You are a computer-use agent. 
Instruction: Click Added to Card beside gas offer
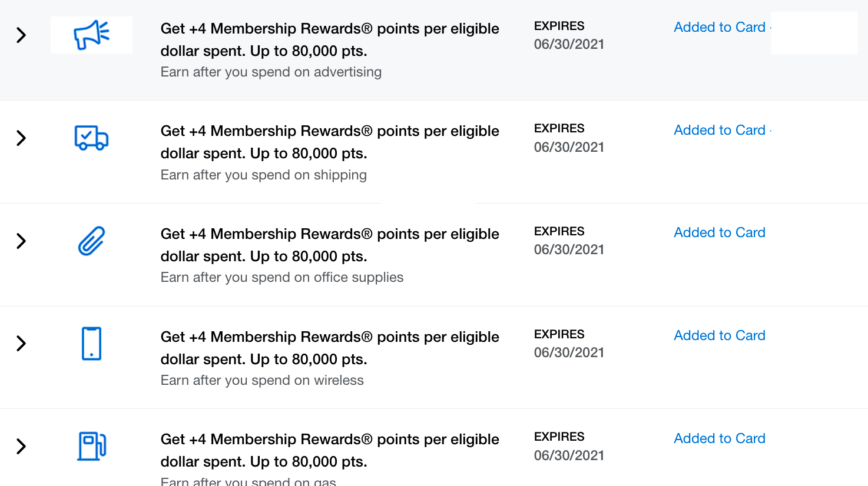[x=720, y=438]
